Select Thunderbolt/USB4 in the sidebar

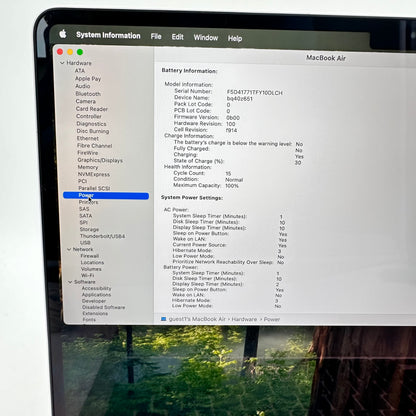pos(102,236)
